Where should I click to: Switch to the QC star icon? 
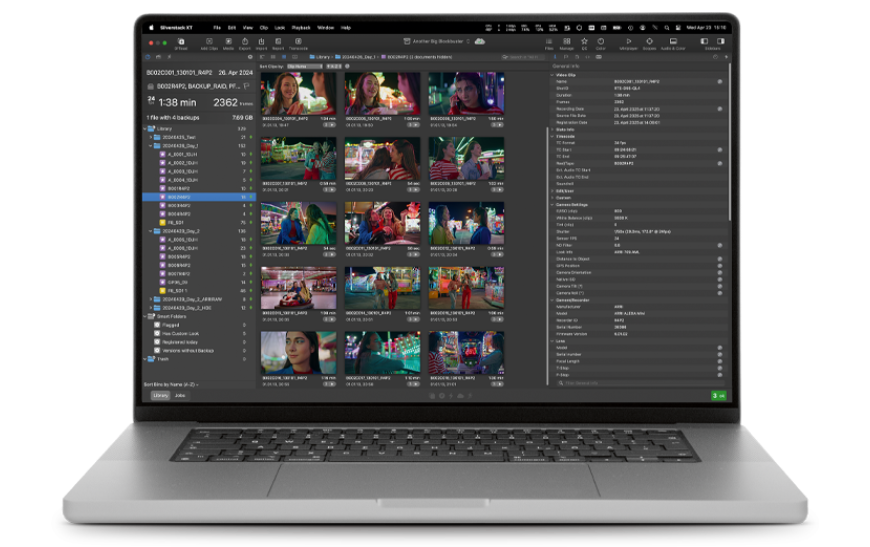(x=584, y=43)
